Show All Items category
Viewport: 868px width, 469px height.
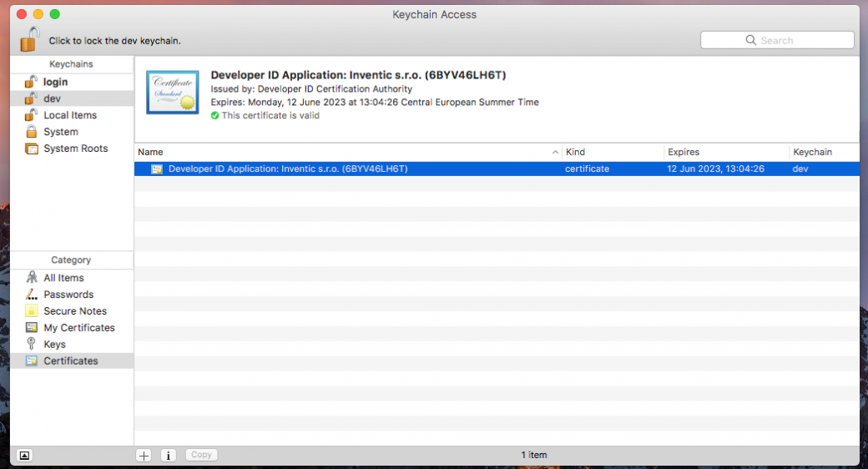point(72,278)
